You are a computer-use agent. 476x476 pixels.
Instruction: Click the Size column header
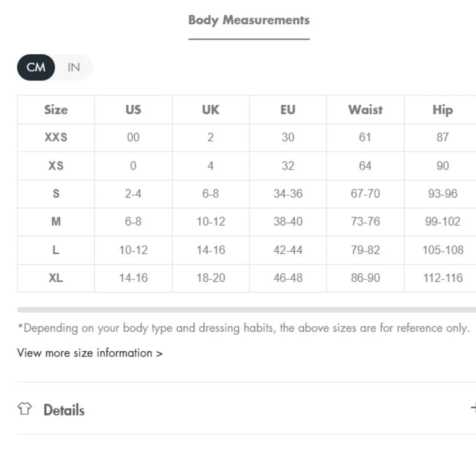coord(56,109)
